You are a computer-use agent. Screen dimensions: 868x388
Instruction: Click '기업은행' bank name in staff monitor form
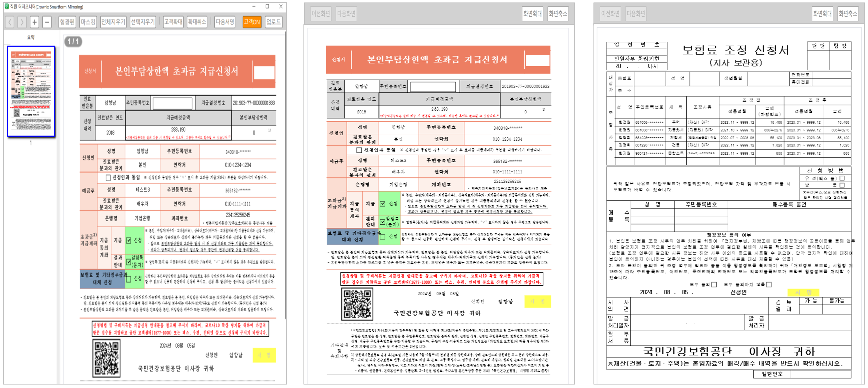143,218
